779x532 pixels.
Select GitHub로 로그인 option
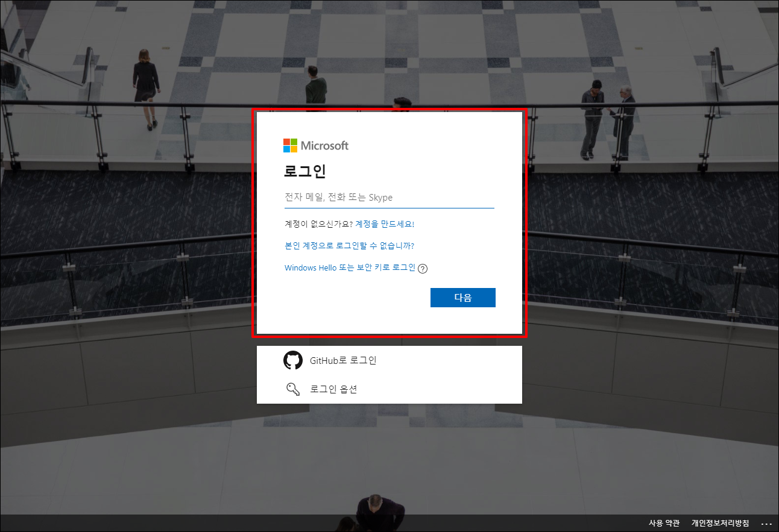(389, 360)
